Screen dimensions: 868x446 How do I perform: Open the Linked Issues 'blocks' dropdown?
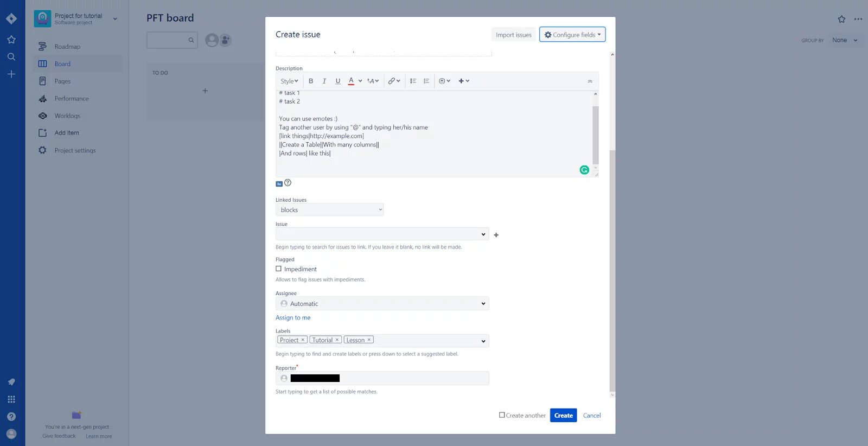(329, 209)
